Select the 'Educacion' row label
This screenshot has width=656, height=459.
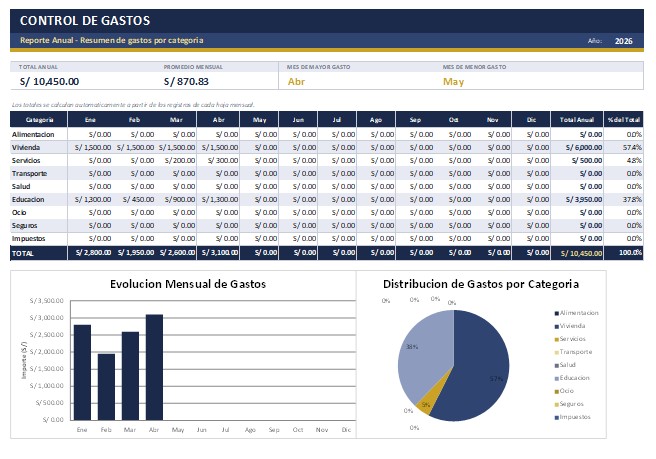tap(28, 199)
